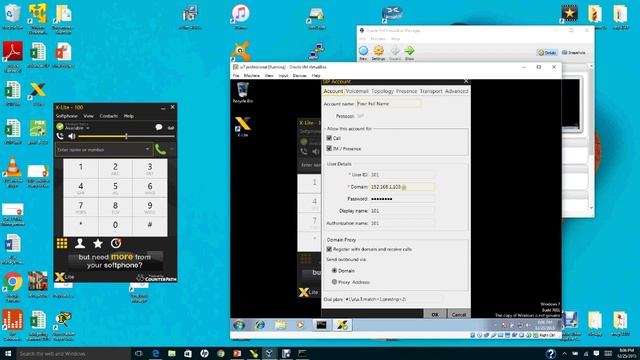
Task: Select the Domain radio button
Action: coord(334,270)
